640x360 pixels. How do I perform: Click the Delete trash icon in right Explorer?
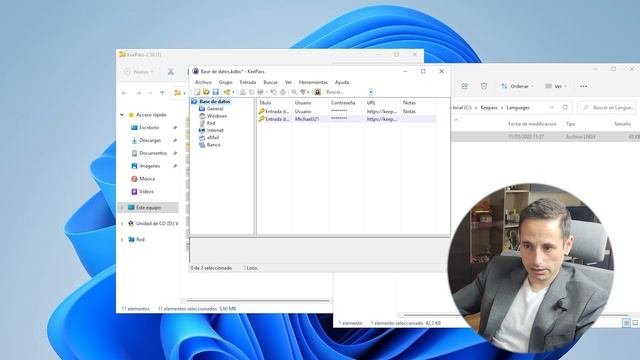coord(484,86)
